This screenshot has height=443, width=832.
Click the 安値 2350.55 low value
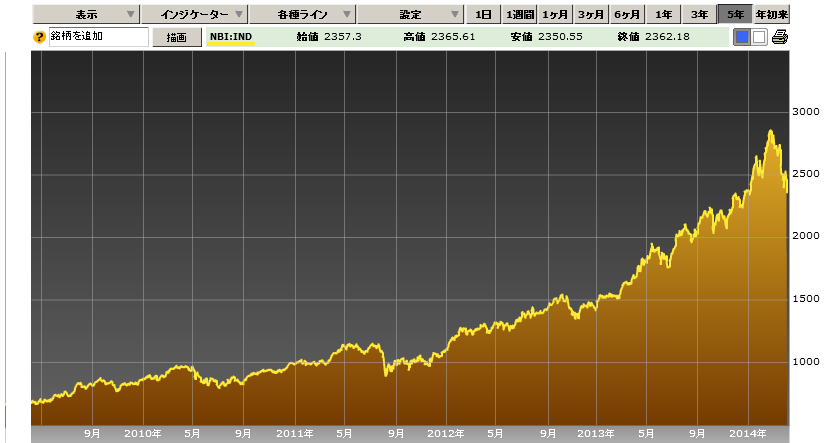pos(547,37)
